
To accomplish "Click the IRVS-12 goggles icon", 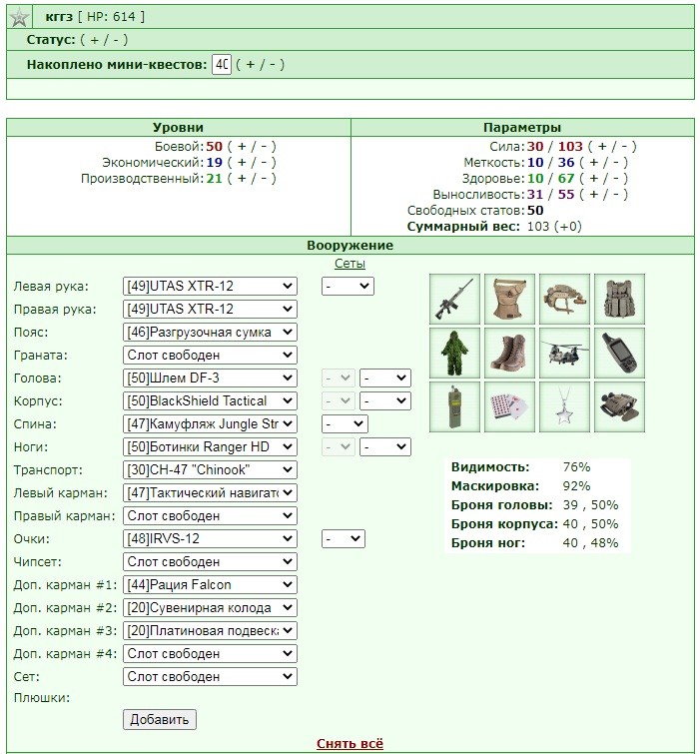I will tap(619, 406).
